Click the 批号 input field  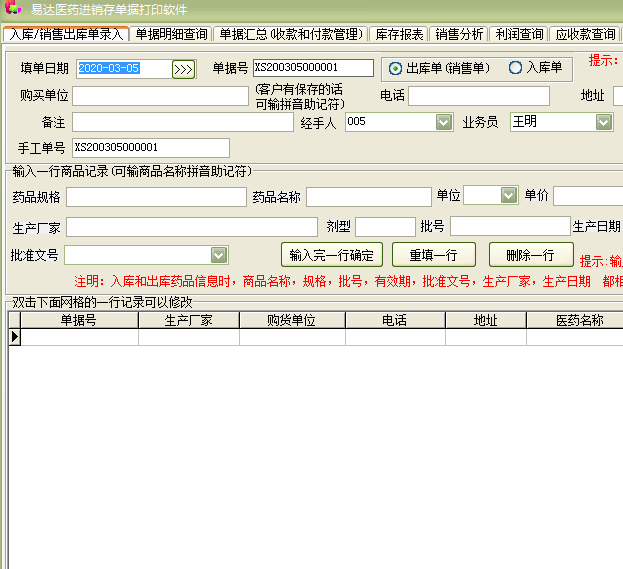pos(510,226)
